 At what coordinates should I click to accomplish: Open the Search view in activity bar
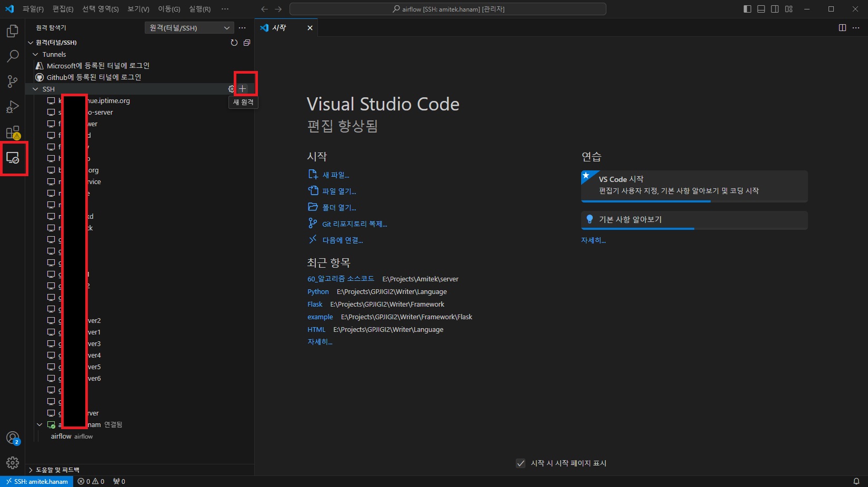click(x=13, y=56)
